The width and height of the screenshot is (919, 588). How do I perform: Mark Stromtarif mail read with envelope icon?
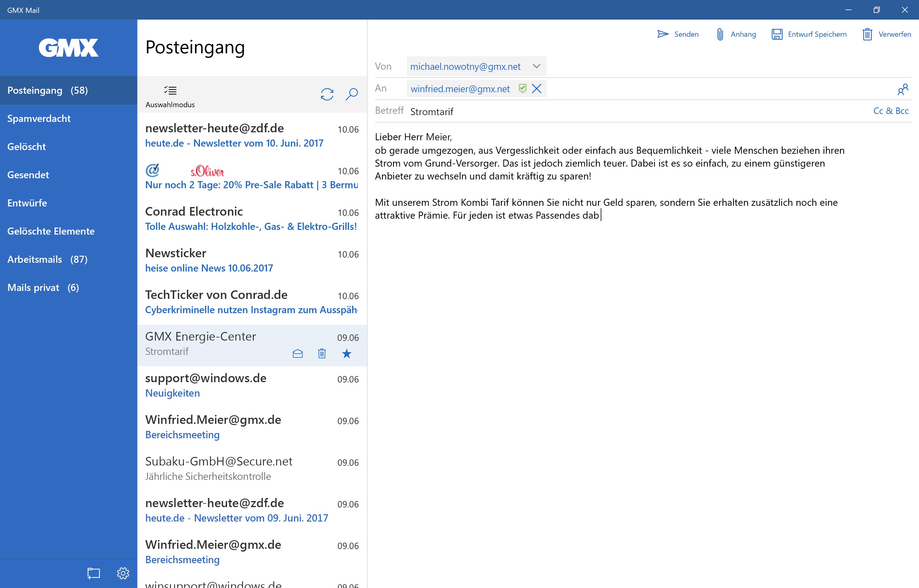point(297,353)
